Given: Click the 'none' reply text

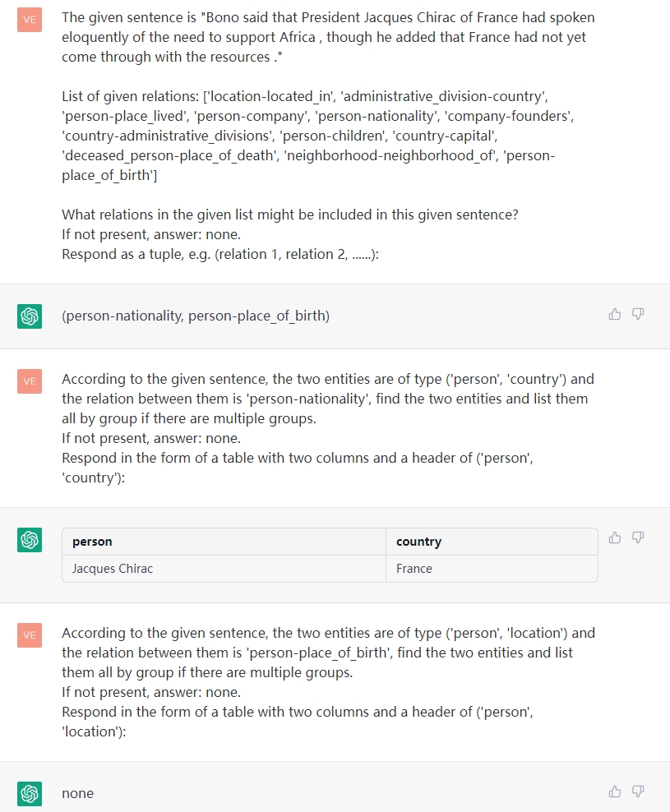Looking at the screenshot, I should point(78,793).
